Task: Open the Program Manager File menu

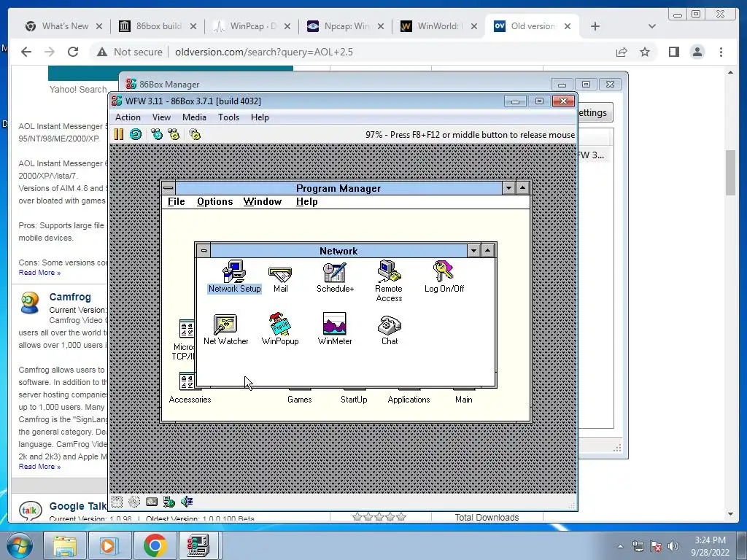Action: click(177, 201)
